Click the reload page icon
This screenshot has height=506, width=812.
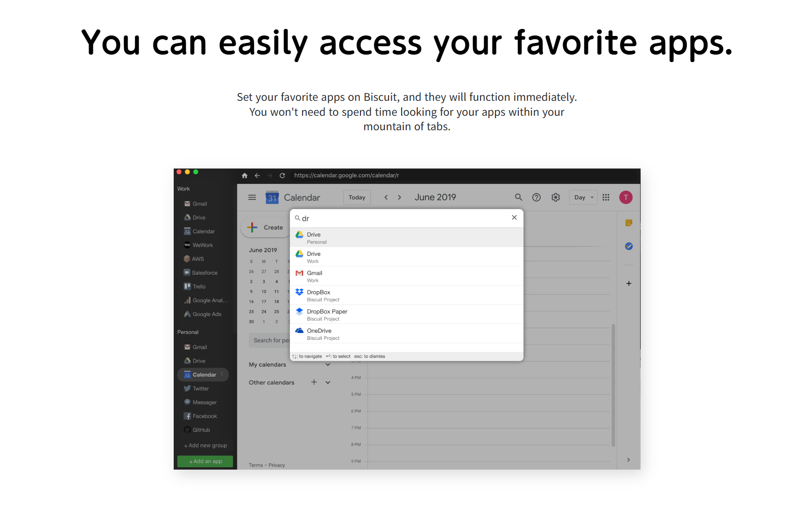(282, 176)
